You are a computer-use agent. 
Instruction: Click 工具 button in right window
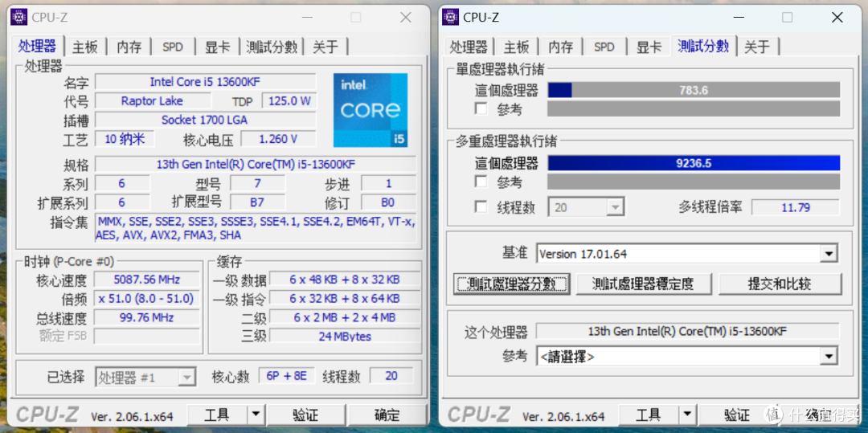pos(649,415)
